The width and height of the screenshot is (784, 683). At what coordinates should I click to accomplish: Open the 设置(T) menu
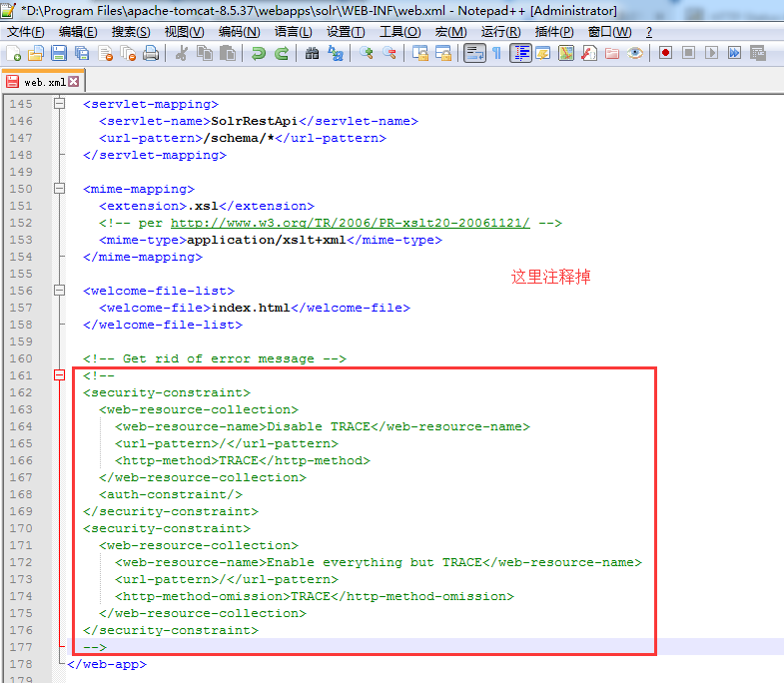click(x=346, y=32)
